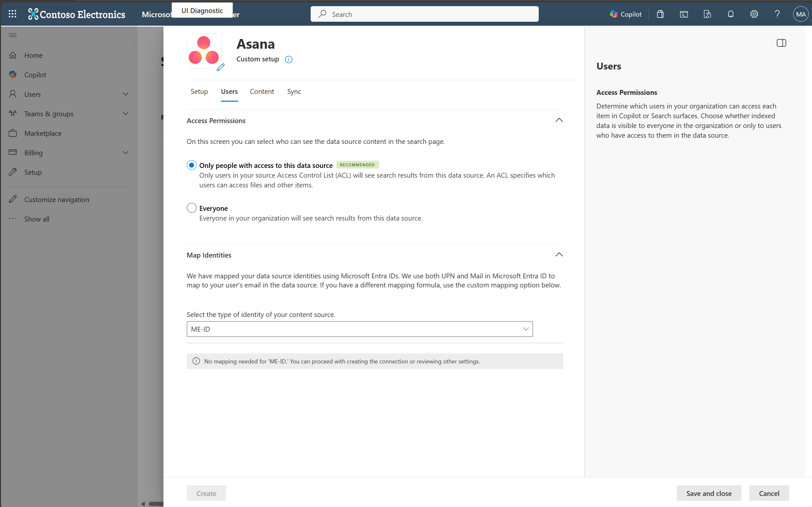Click the Marketplace bag icon in sidebar
The height and width of the screenshot is (507, 812).
tap(13, 133)
